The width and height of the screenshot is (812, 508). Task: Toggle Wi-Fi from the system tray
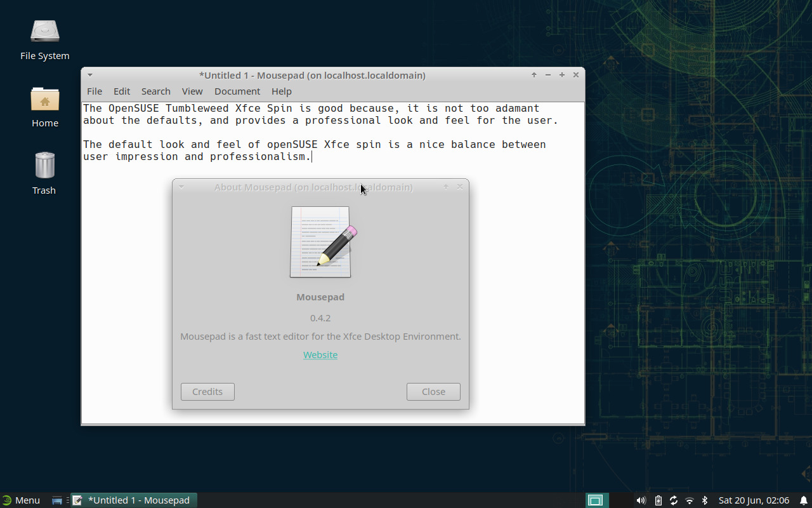(x=689, y=500)
